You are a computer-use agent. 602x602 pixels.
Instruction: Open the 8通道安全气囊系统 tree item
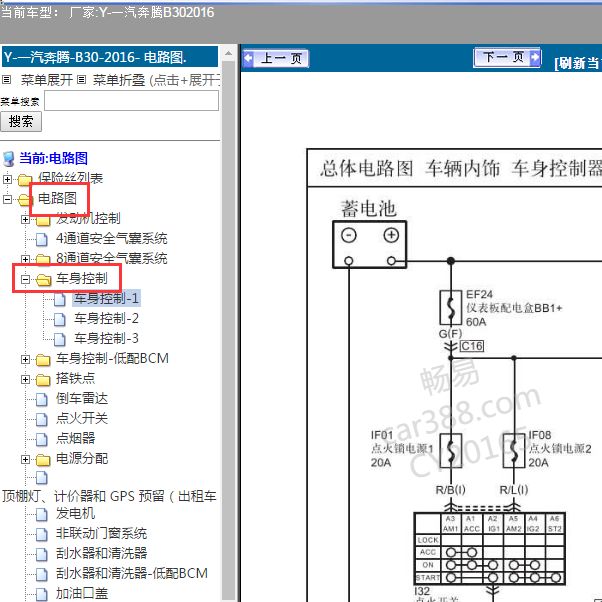pyautogui.click(x=112, y=258)
